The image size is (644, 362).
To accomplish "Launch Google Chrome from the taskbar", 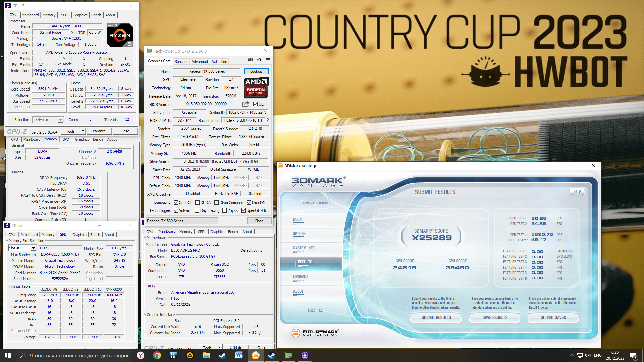I will (x=157, y=355).
